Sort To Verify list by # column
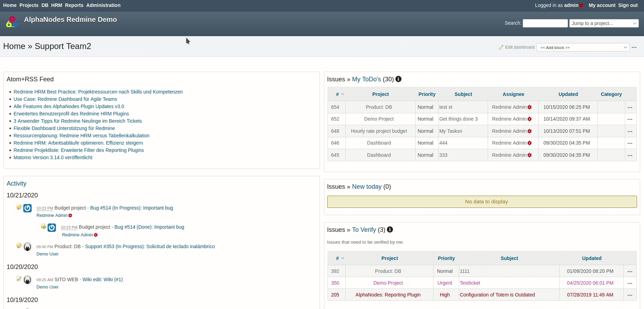The width and height of the screenshot is (644, 309). click(x=337, y=258)
